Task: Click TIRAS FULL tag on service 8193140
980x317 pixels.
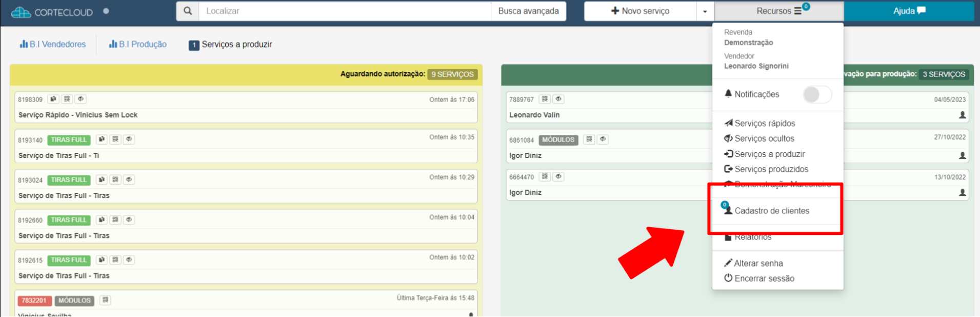Action: 69,140
